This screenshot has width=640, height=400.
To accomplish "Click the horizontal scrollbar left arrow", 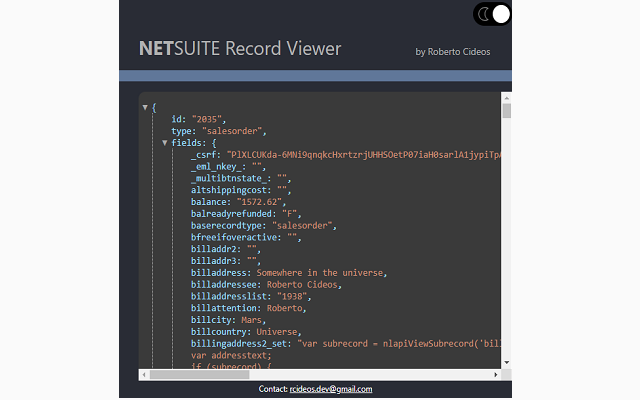I will coord(144,375).
